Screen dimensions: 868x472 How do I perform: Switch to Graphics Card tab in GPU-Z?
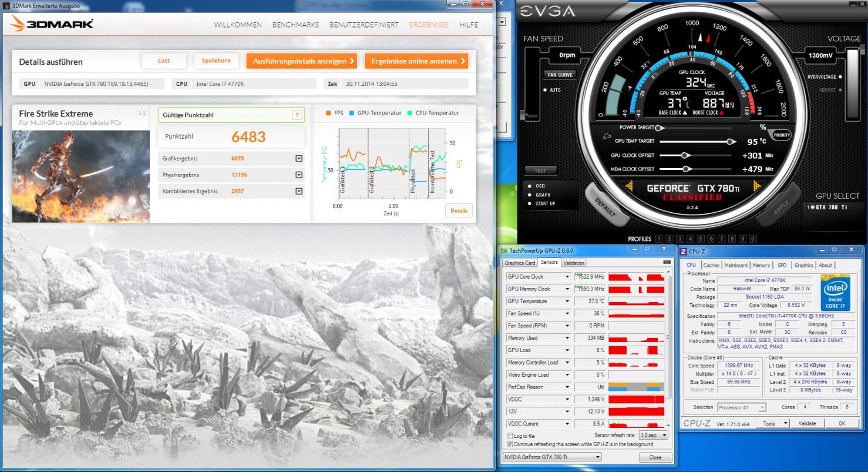pos(520,263)
